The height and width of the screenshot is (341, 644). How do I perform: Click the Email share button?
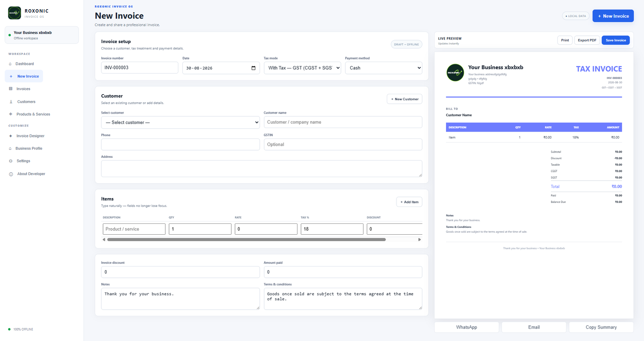point(534,327)
